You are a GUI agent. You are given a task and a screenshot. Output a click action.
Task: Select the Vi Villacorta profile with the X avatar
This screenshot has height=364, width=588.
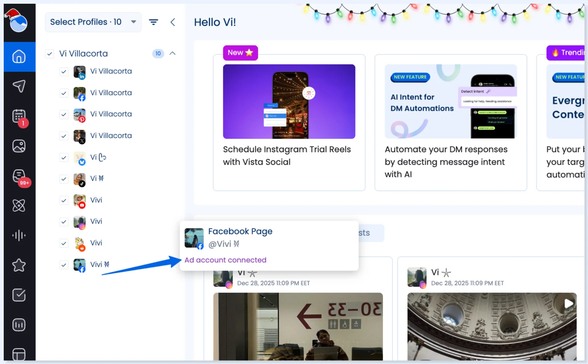click(x=111, y=136)
